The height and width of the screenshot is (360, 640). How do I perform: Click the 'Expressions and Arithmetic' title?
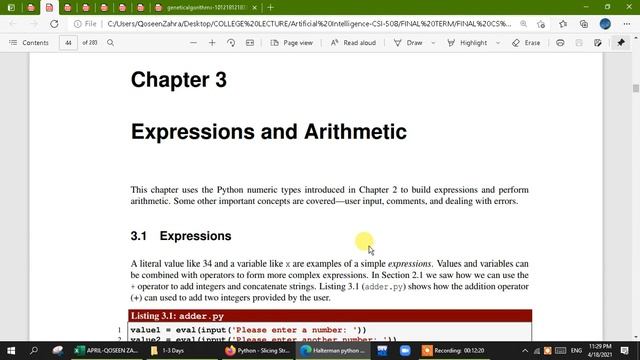(269, 132)
